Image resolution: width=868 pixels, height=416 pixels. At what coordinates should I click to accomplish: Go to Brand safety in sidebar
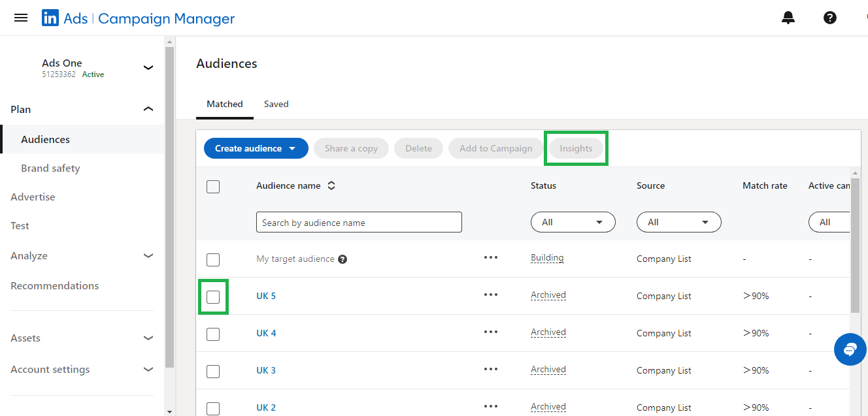pyautogui.click(x=50, y=168)
